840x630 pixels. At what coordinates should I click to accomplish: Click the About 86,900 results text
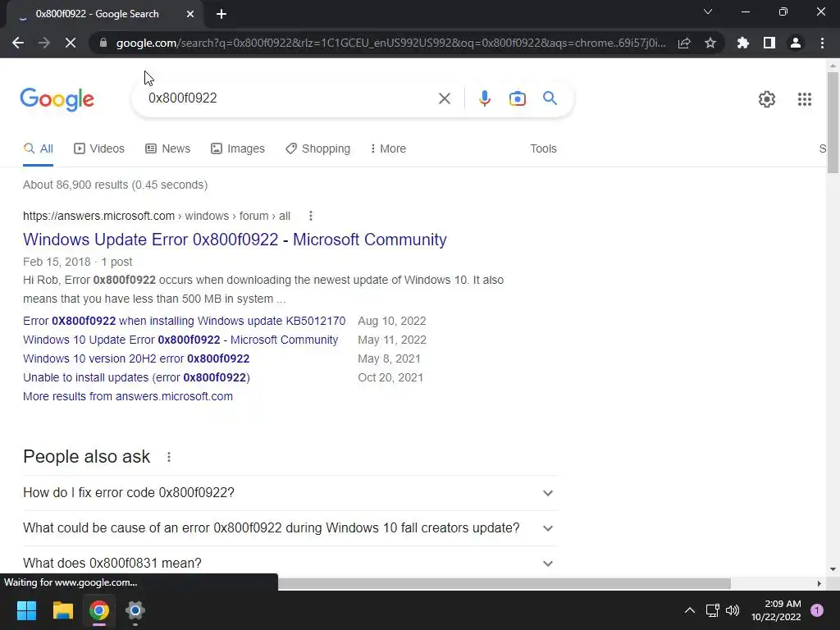(115, 185)
